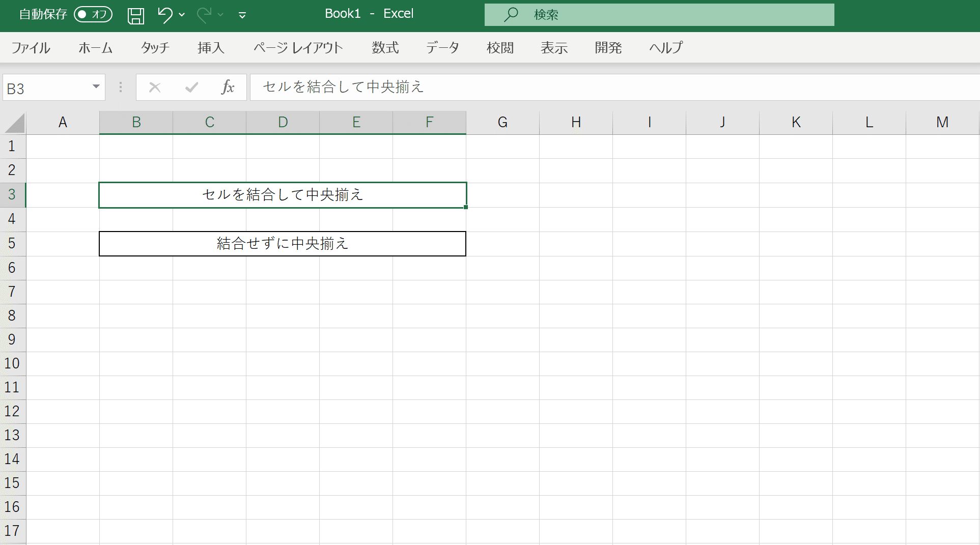Toggle the AutoSave switch
The width and height of the screenshot is (980, 545).
[93, 14]
